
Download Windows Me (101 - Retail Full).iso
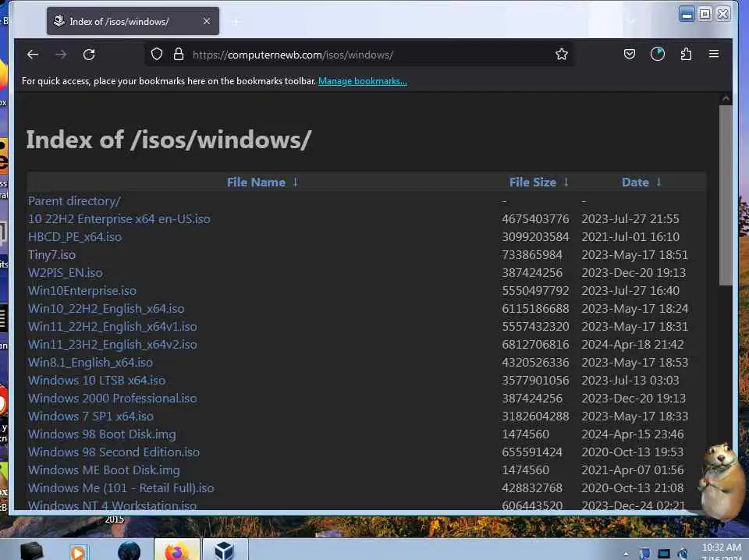(121, 488)
